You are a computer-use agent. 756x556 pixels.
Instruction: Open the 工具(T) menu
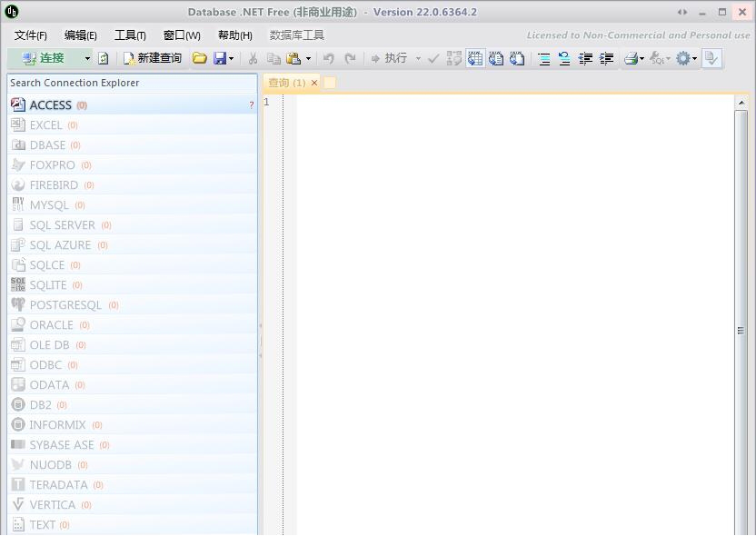[x=130, y=35]
